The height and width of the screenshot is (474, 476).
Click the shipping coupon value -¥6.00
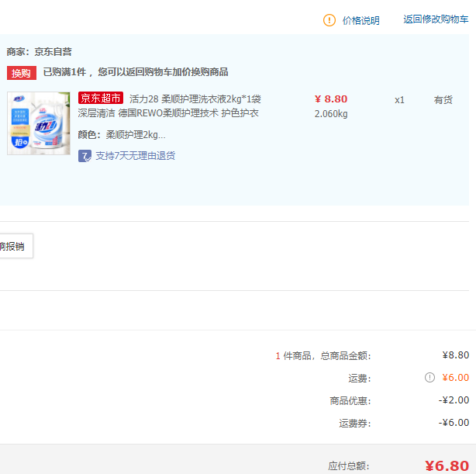click(x=454, y=422)
